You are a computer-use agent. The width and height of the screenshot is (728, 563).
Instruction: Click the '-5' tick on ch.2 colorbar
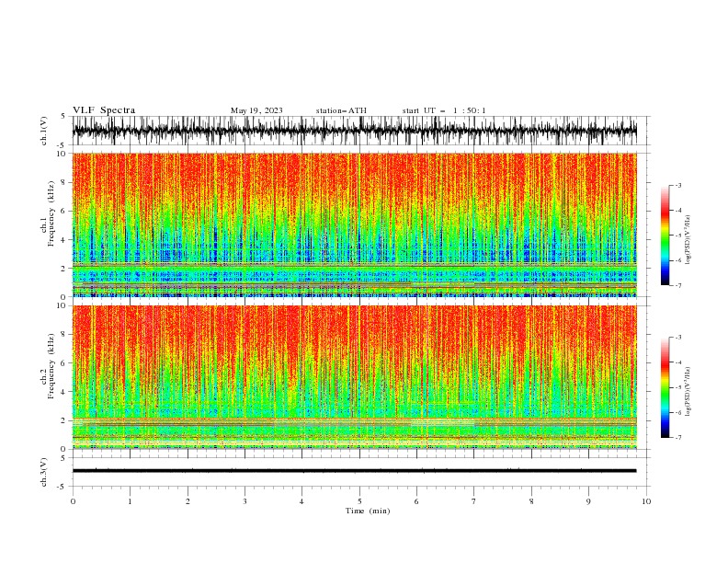point(678,387)
